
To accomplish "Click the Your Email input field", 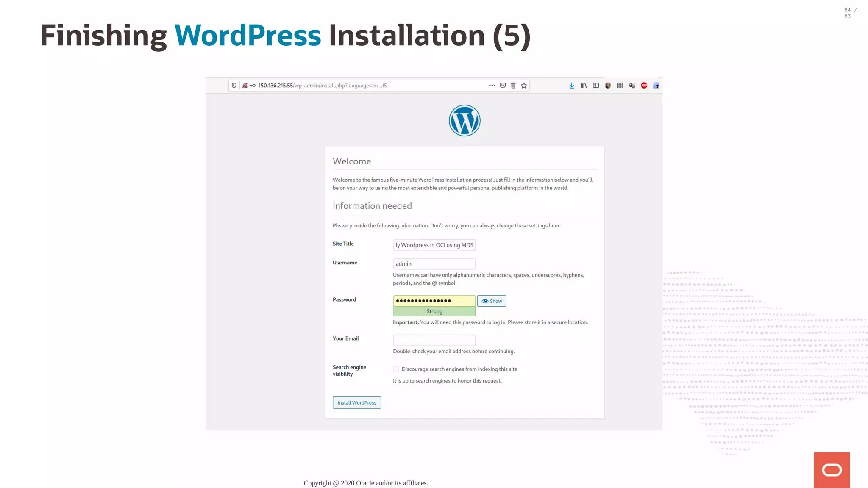I will click(434, 340).
